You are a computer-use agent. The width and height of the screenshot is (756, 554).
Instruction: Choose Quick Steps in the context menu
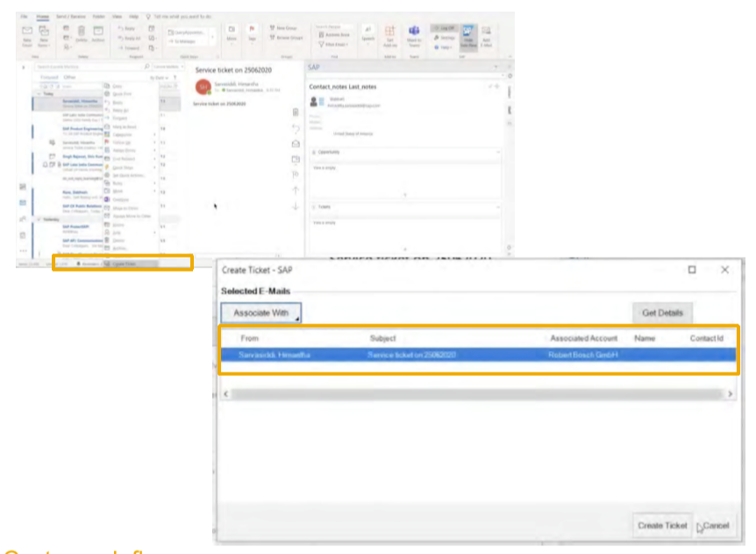(x=129, y=167)
